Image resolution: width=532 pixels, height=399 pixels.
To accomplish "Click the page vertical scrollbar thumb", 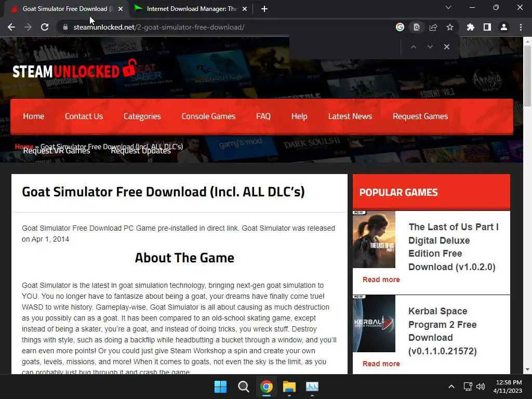I will pyautogui.click(x=527, y=76).
